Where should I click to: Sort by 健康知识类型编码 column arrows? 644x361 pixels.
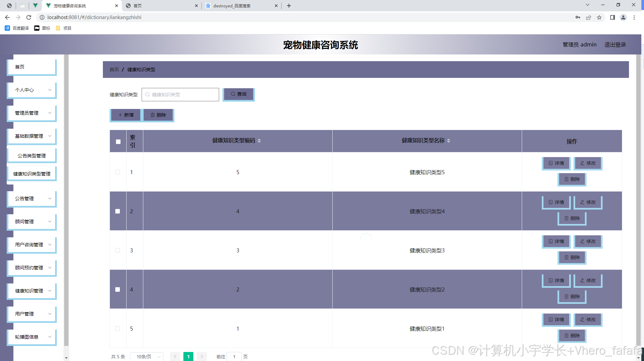click(259, 141)
